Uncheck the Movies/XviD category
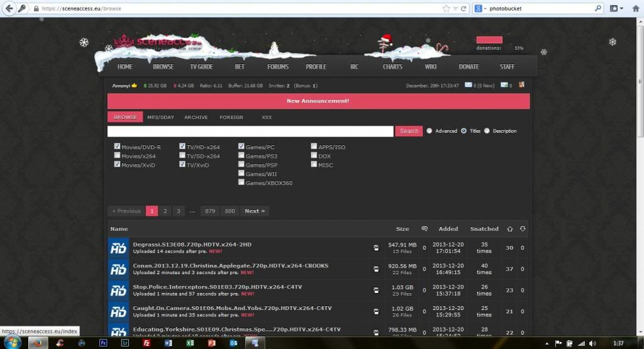The image size is (644, 349). (117, 164)
